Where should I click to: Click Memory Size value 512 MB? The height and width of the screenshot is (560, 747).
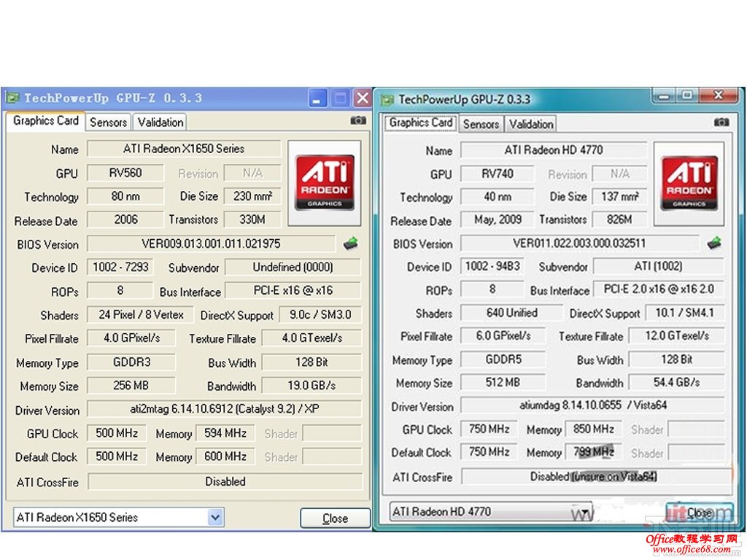coord(503,382)
